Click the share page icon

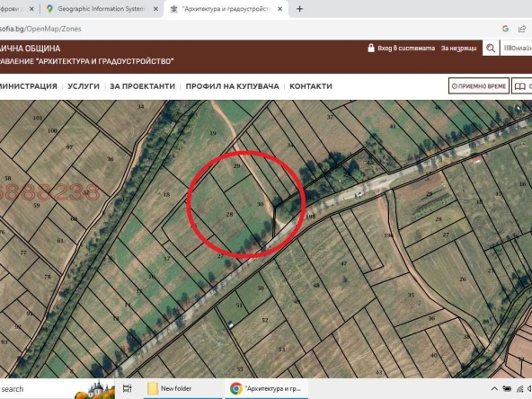click(x=522, y=29)
